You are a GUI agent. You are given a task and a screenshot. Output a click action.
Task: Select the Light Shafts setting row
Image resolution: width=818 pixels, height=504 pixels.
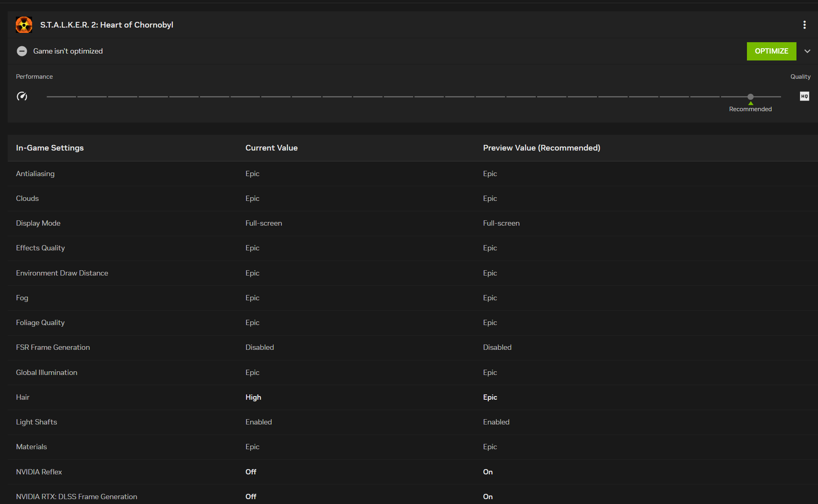tap(413, 422)
